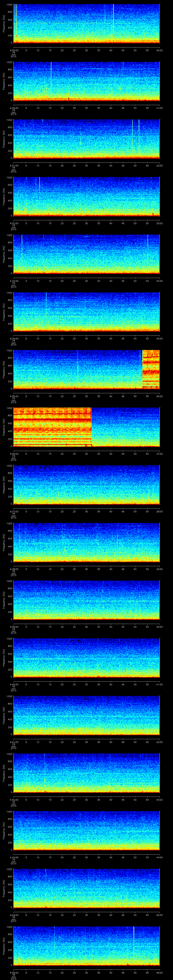Click the 4:41:00 start time label
The image size is (173, 980).
(14, 742)
